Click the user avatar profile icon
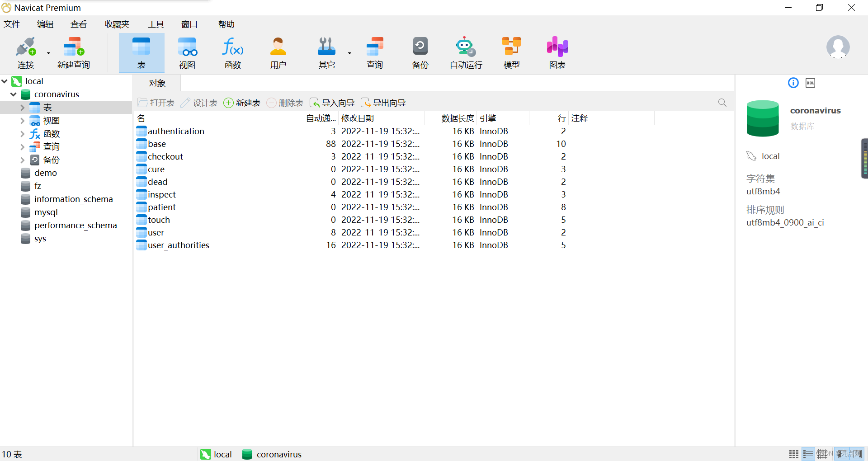This screenshot has width=868, height=461. [838, 47]
